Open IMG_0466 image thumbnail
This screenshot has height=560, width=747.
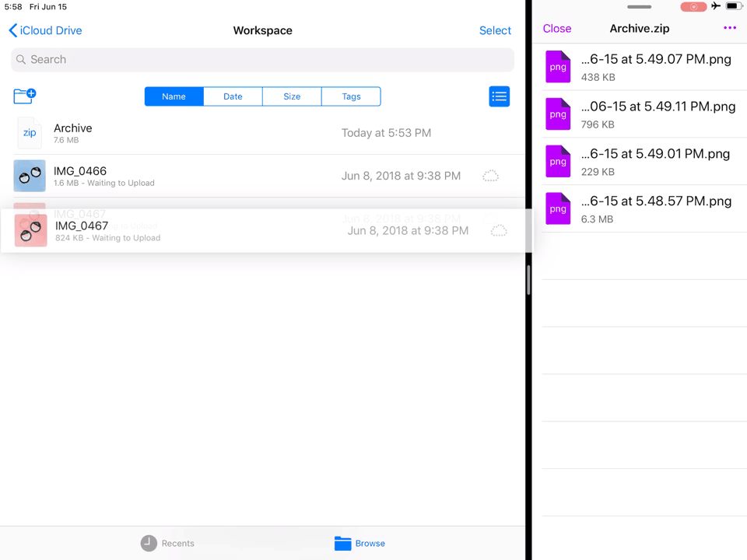click(x=30, y=176)
